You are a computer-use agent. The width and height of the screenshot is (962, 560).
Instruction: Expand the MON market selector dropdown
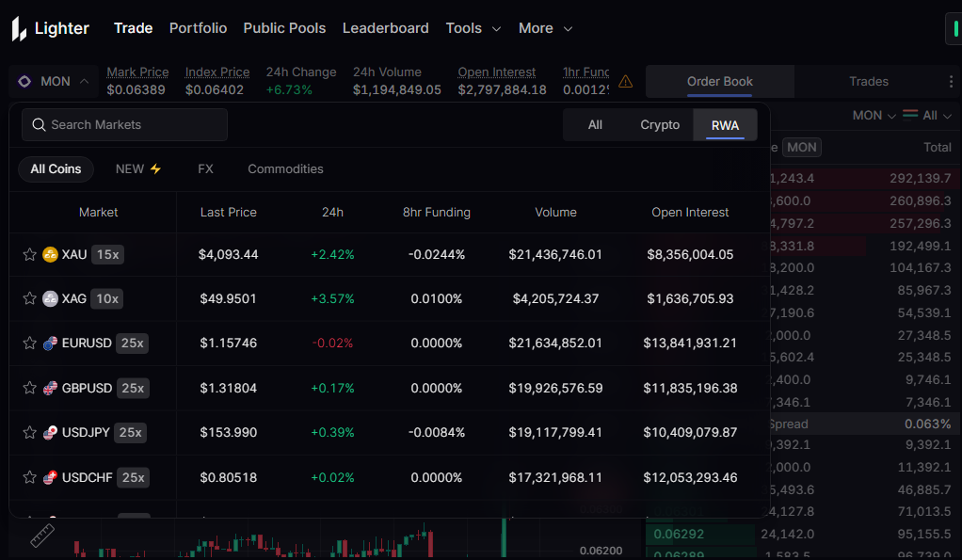[x=54, y=82]
